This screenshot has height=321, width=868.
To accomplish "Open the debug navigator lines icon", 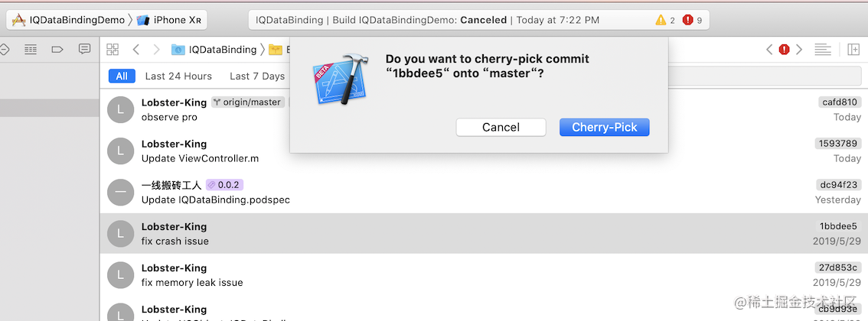I will (31, 49).
